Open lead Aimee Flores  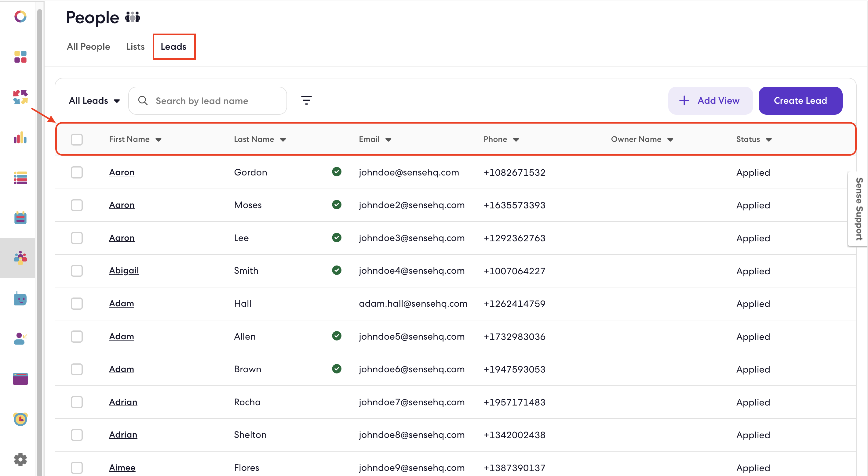pyautogui.click(x=122, y=467)
